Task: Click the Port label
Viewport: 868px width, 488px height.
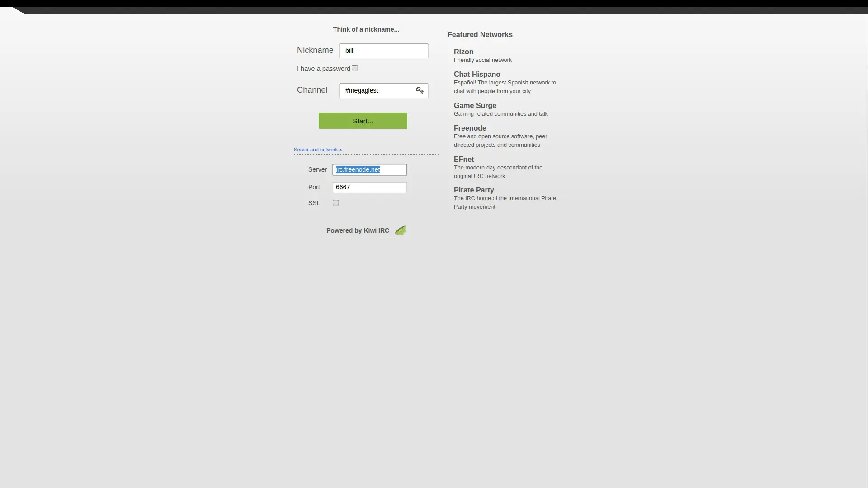Action: click(x=314, y=187)
